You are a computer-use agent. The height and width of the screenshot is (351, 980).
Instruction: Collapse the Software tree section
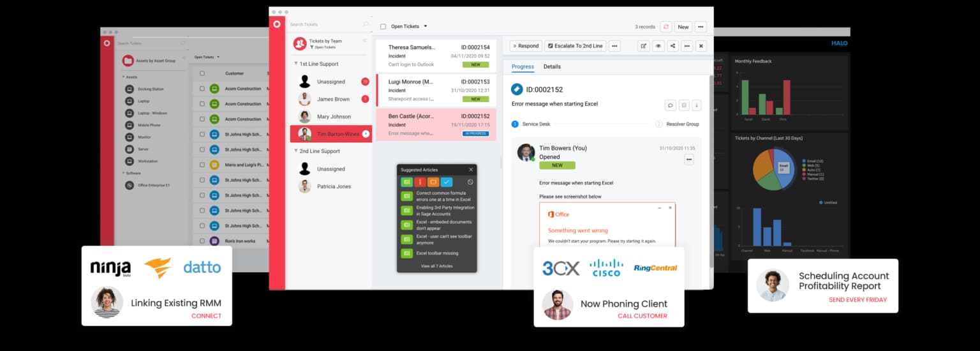[123, 173]
